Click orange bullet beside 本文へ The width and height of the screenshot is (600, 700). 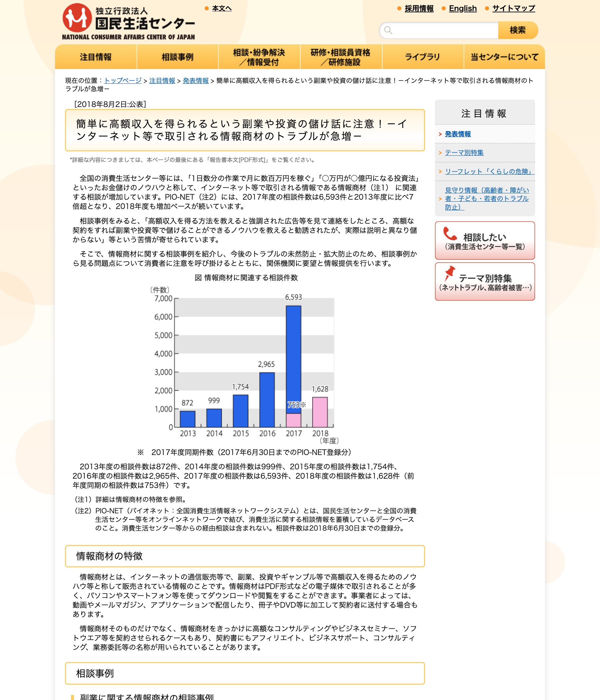coord(207,8)
